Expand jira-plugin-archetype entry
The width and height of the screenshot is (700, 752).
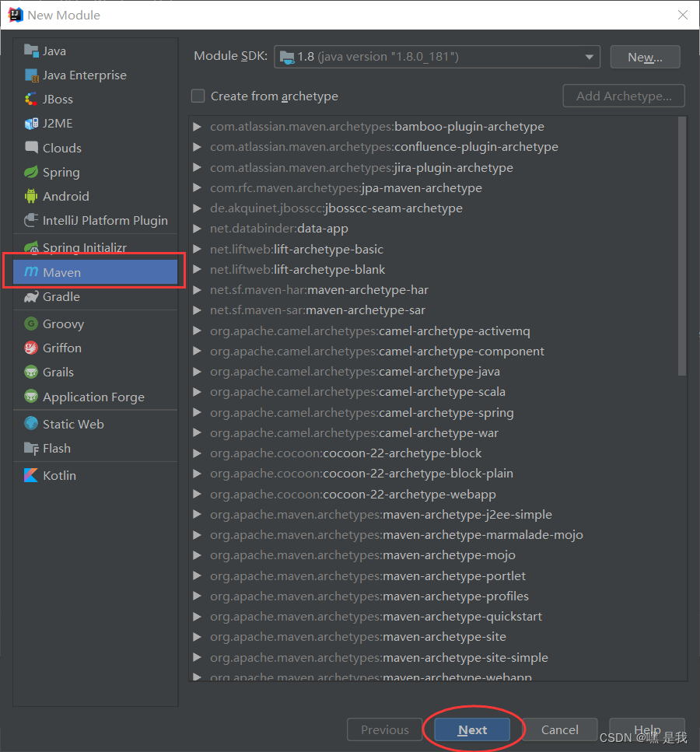point(197,167)
